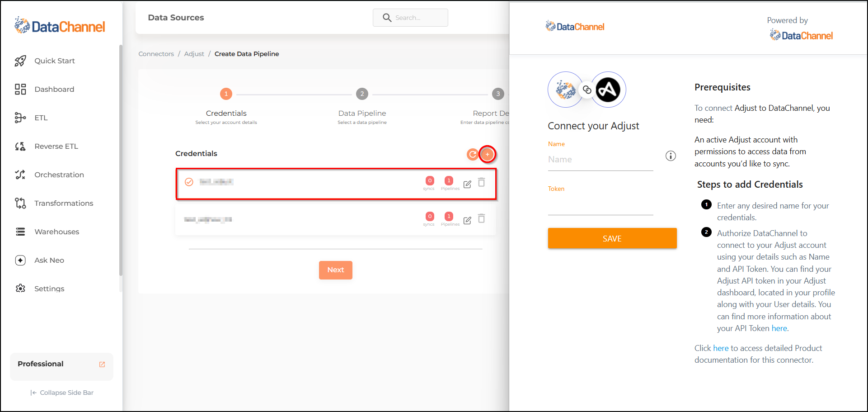Go to ETL section
This screenshot has width=868, height=412.
tap(41, 118)
